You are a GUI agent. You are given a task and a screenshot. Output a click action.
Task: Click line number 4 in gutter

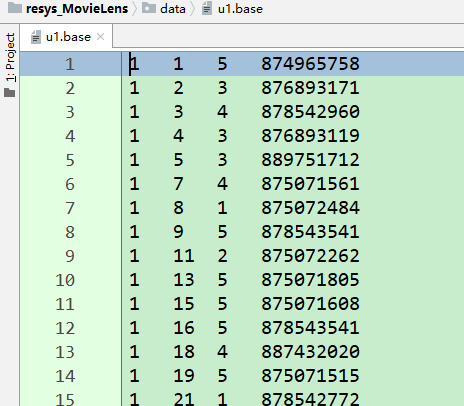click(x=70, y=136)
